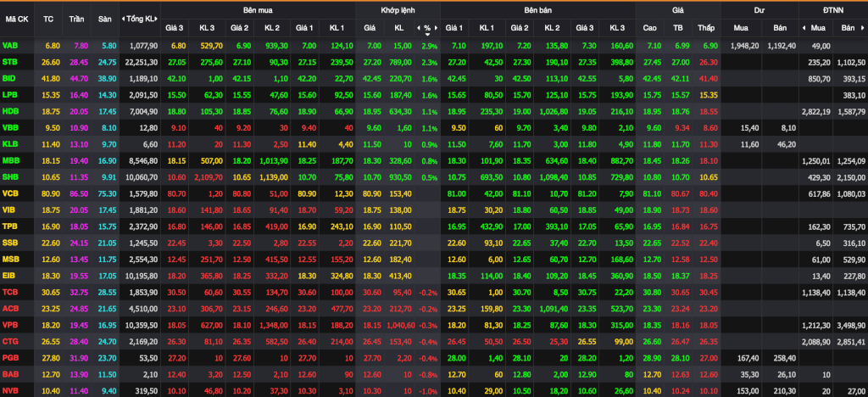Click STB total volume 22,251,30

tap(142, 63)
